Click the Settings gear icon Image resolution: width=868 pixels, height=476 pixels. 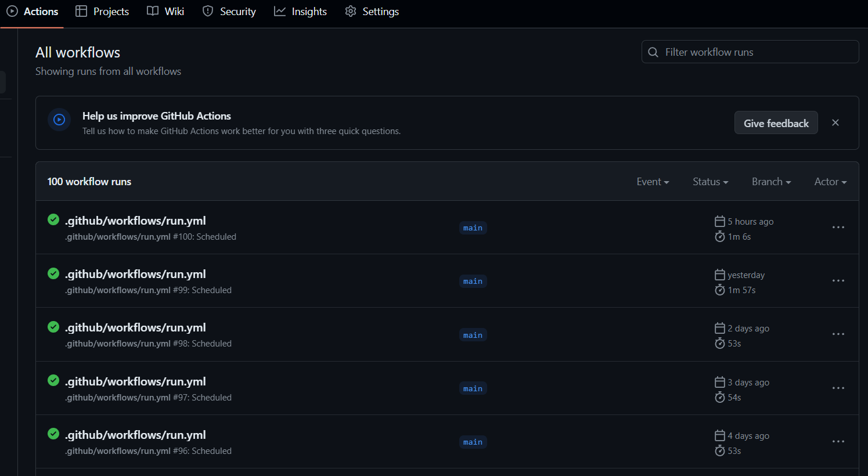tap(351, 11)
